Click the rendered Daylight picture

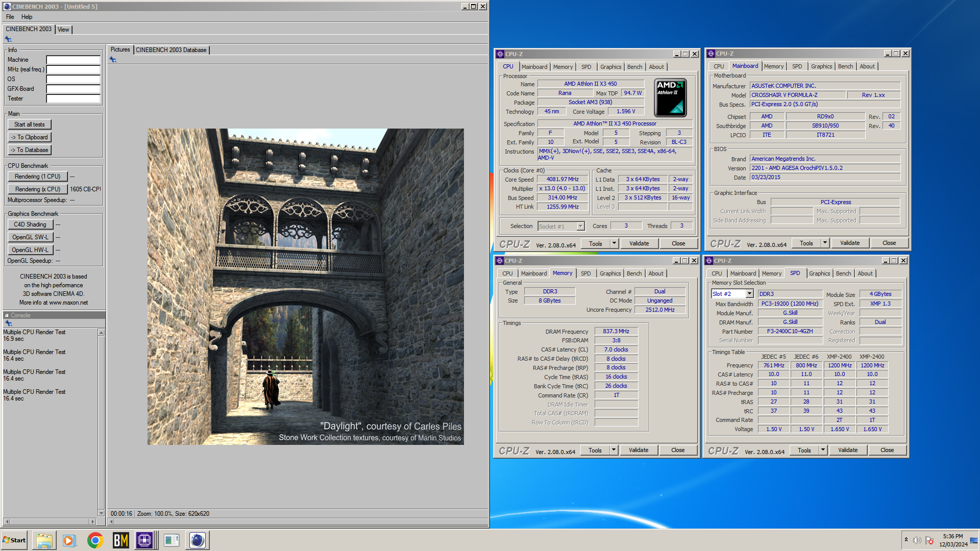[x=306, y=287]
